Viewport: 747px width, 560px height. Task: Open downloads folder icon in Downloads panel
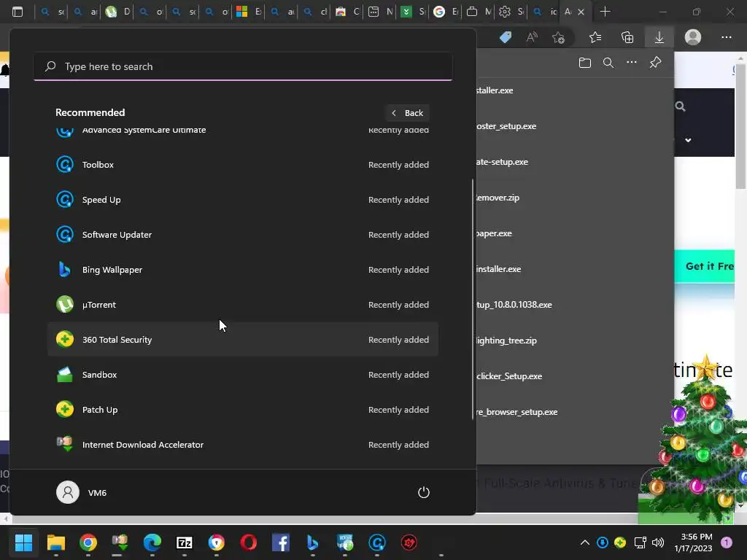pyautogui.click(x=585, y=63)
